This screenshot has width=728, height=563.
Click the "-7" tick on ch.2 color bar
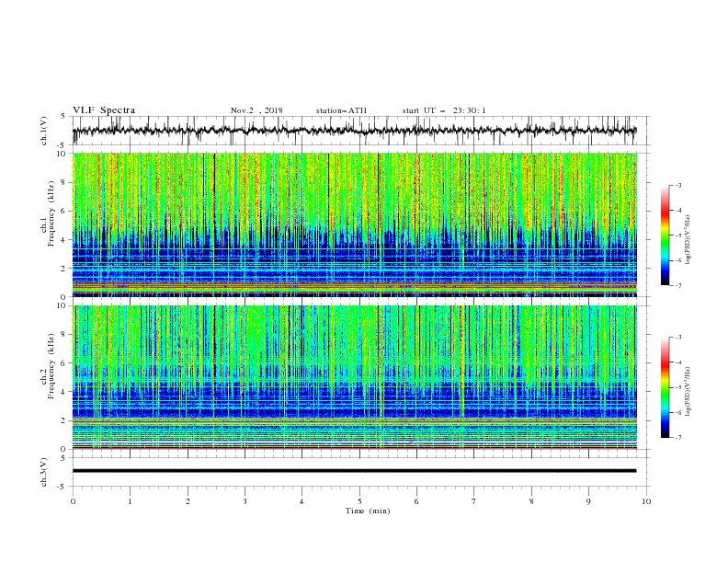pos(678,437)
